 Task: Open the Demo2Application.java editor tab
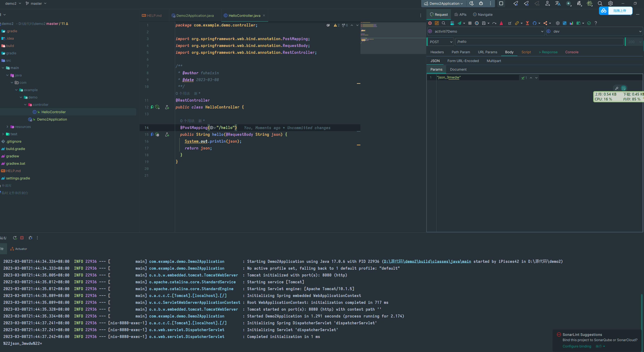coord(192,15)
